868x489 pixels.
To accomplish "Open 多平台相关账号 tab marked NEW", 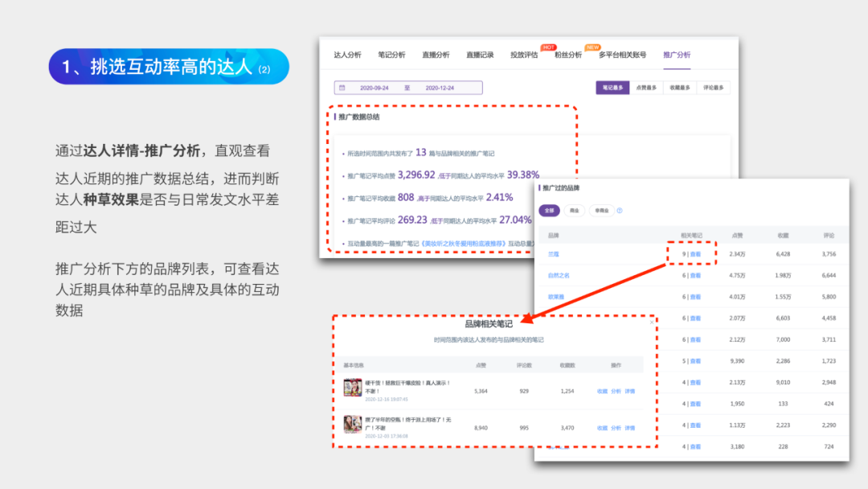I will click(622, 55).
